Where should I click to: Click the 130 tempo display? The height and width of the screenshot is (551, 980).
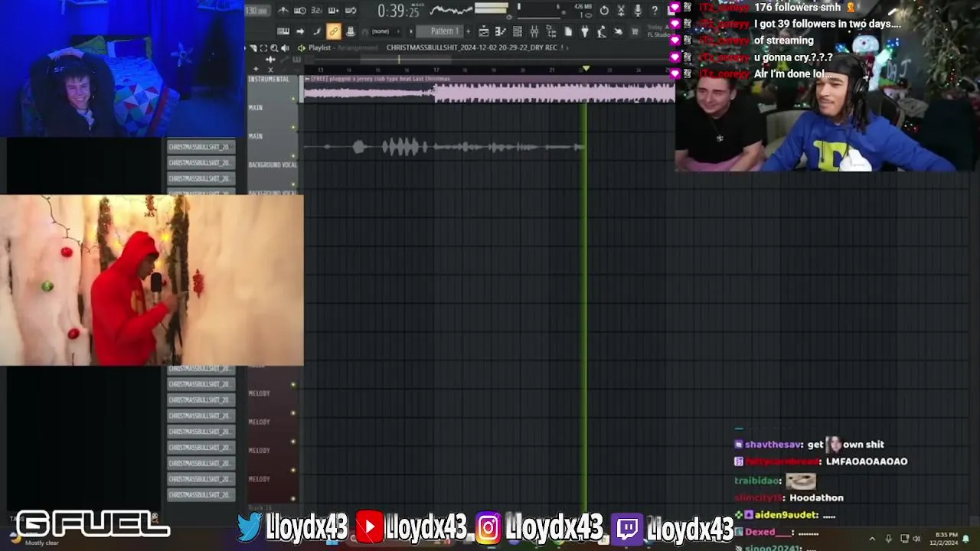[x=257, y=11]
